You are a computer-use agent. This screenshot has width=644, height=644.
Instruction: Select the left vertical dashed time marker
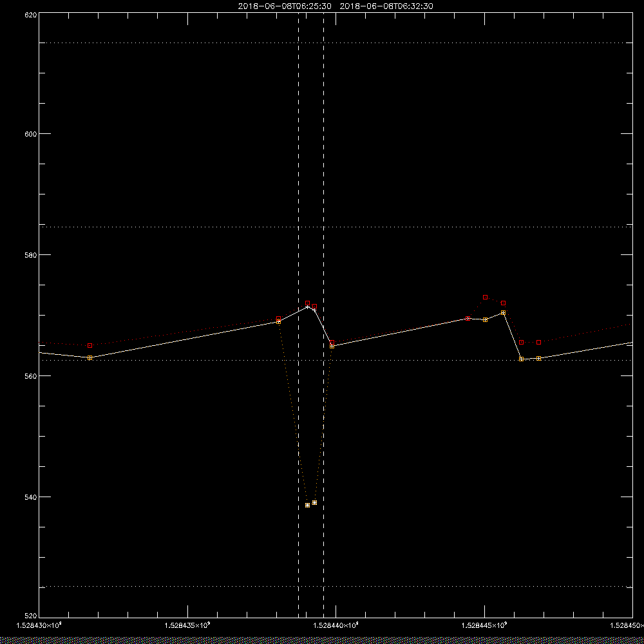(x=299, y=316)
